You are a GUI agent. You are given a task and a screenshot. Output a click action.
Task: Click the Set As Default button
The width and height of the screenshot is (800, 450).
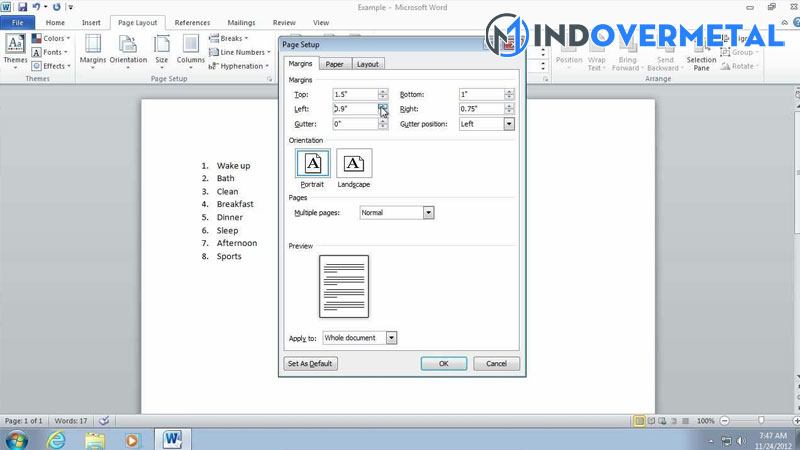pos(310,364)
